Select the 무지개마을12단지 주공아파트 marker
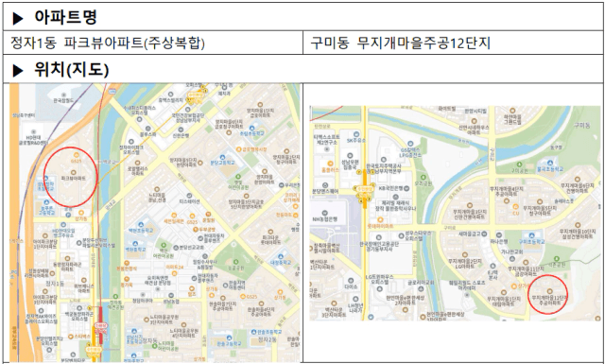605x364 pixels. click(x=549, y=291)
